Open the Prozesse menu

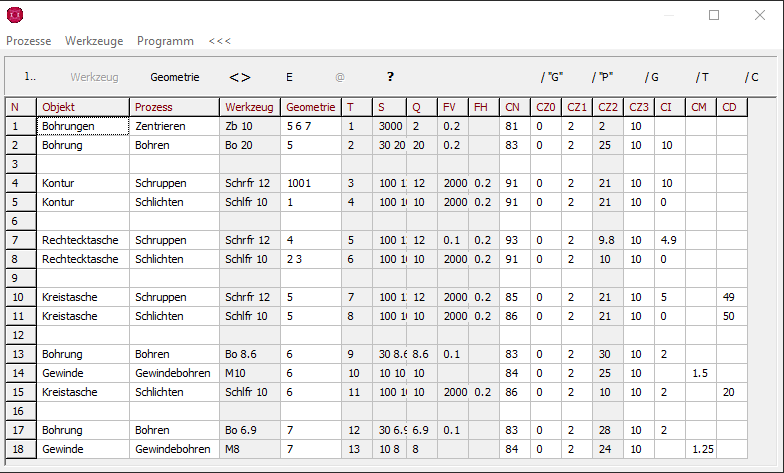pos(29,41)
